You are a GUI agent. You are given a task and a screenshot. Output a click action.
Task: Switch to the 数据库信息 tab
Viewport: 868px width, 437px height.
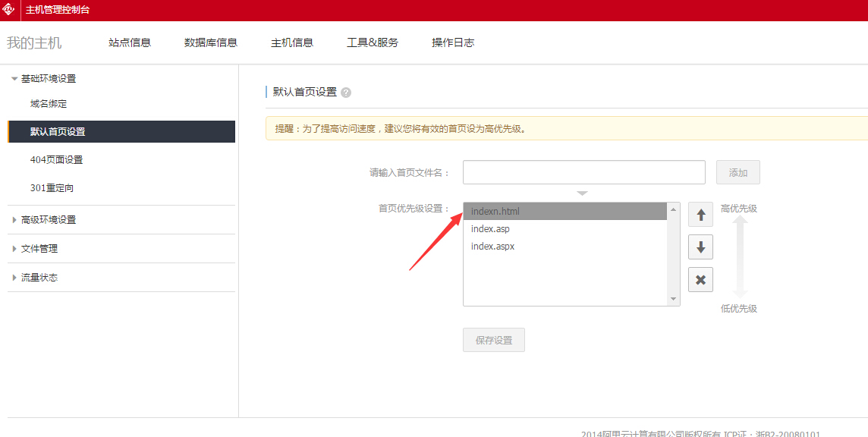click(211, 42)
